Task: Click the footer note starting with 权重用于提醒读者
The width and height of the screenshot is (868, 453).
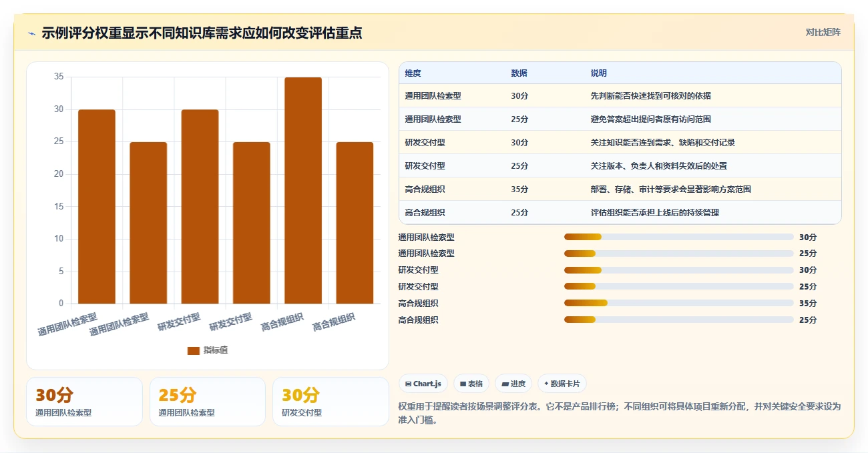Action: tap(619, 413)
